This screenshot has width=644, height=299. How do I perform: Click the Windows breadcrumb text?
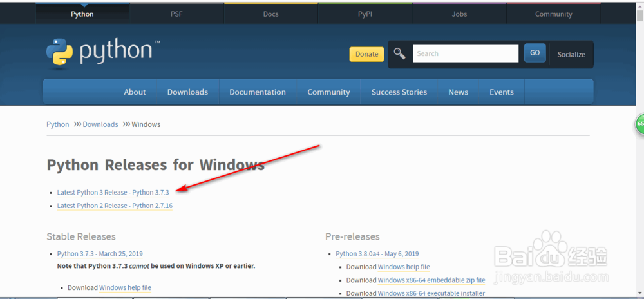point(146,124)
